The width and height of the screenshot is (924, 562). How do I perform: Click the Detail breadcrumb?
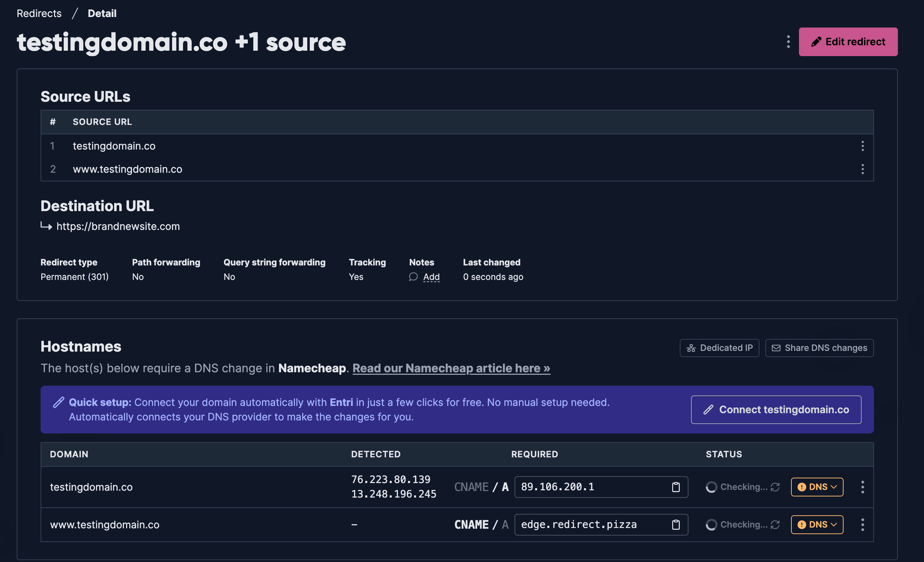click(x=102, y=13)
